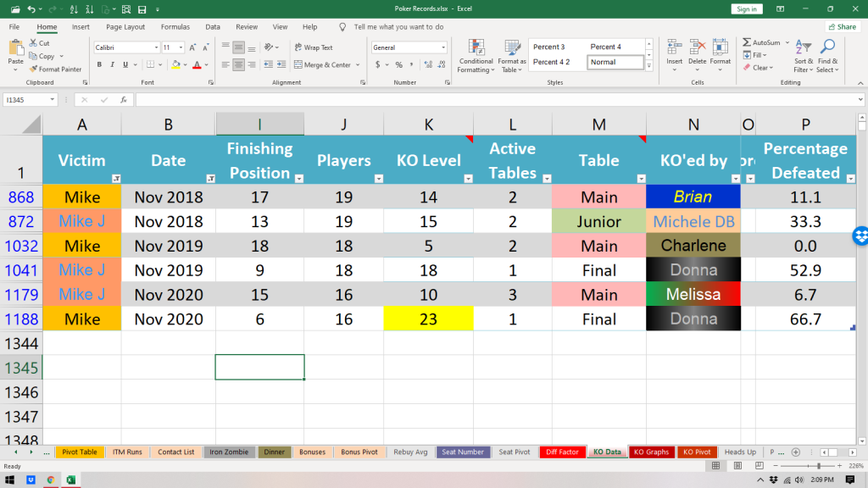This screenshot has width=868, height=488.
Task: Open the Victim column filter dropdown
Action: [x=115, y=179]
